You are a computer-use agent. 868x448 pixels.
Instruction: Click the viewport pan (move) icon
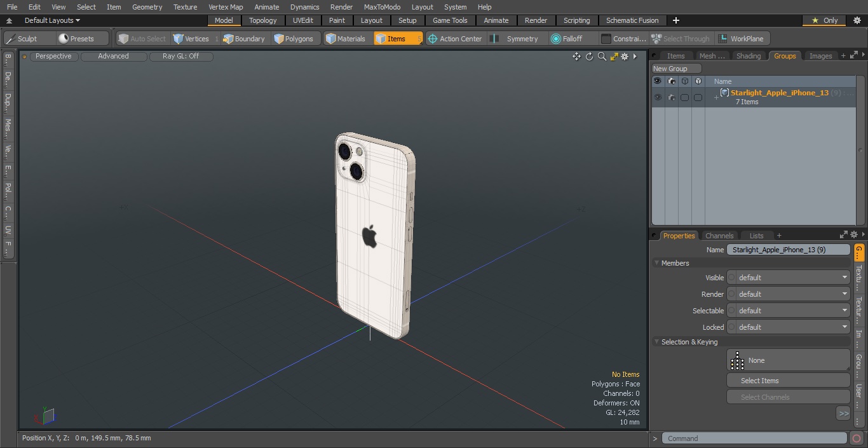(x=576, y=57)
